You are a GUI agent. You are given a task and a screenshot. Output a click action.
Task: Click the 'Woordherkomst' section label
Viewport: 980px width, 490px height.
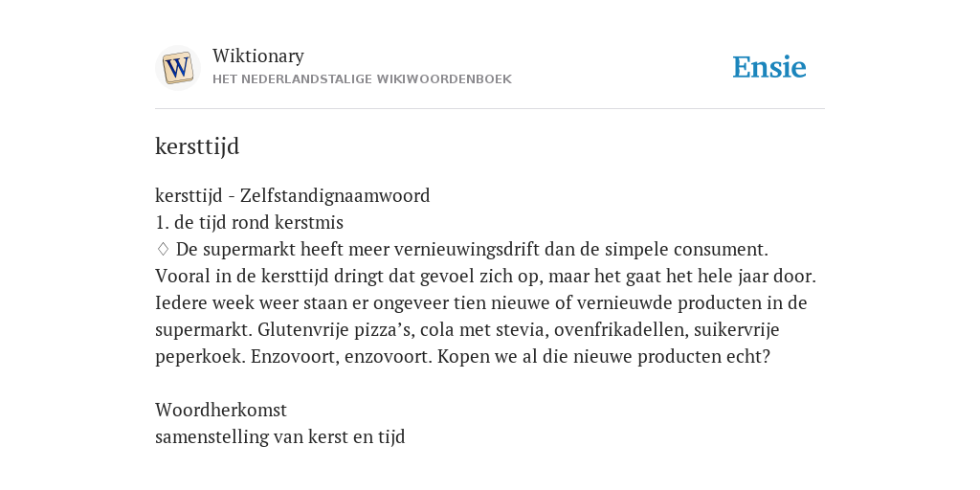click(221, 410)
